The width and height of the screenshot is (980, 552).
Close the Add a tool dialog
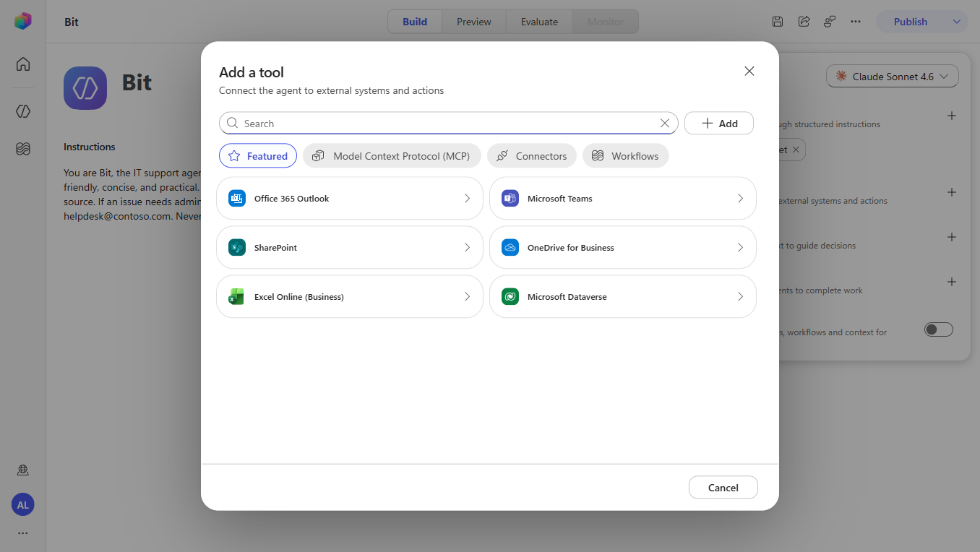749,71
